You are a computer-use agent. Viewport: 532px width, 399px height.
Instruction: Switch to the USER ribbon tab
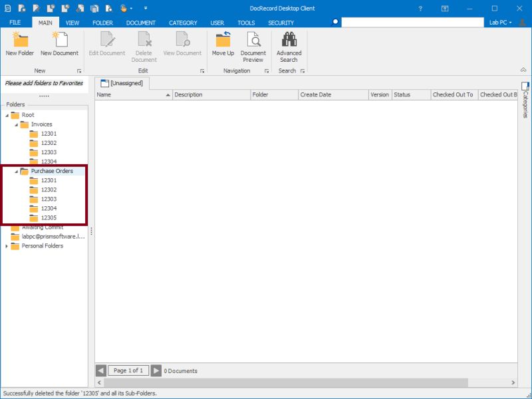tap(217, 23)
